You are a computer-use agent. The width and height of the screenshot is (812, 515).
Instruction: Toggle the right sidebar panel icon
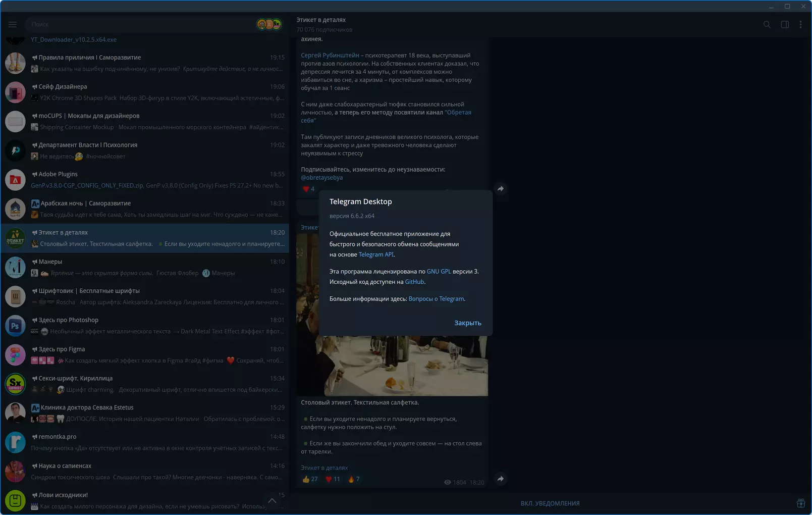[785, 24]
